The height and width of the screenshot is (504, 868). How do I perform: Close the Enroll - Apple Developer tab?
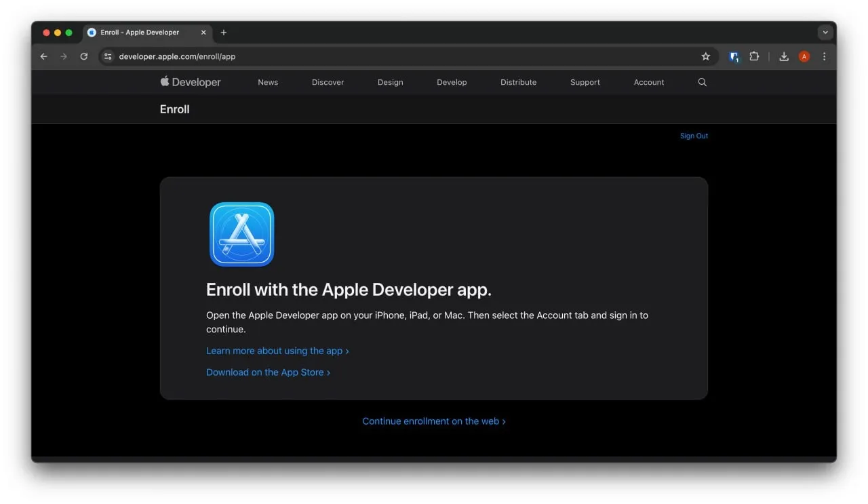[203, 32]
